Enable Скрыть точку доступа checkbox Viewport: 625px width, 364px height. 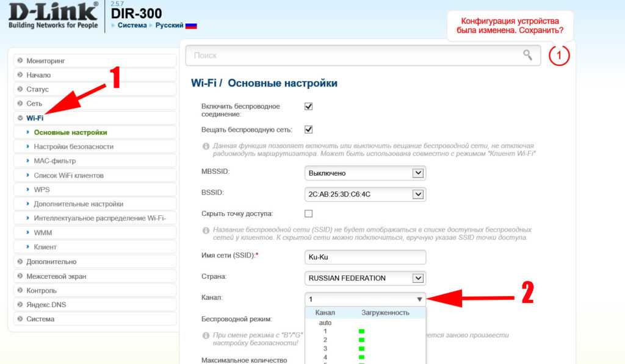(x=308, y=213)
